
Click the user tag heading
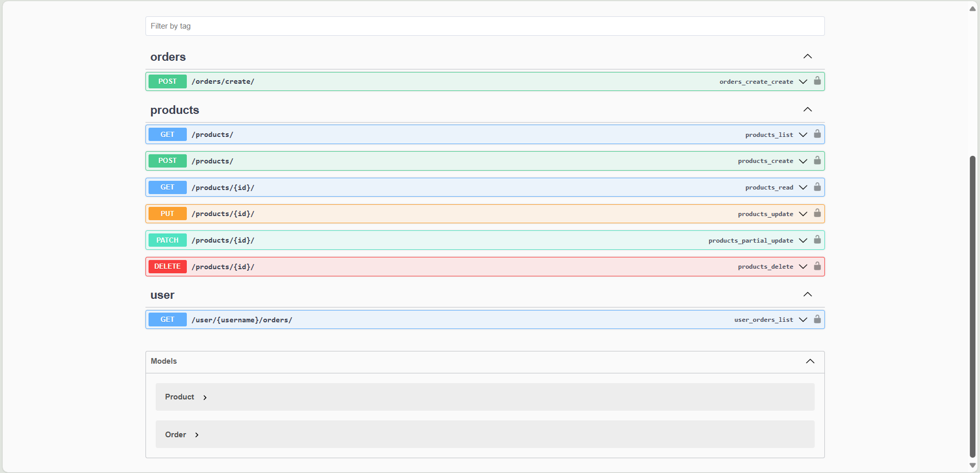point(162,295)
